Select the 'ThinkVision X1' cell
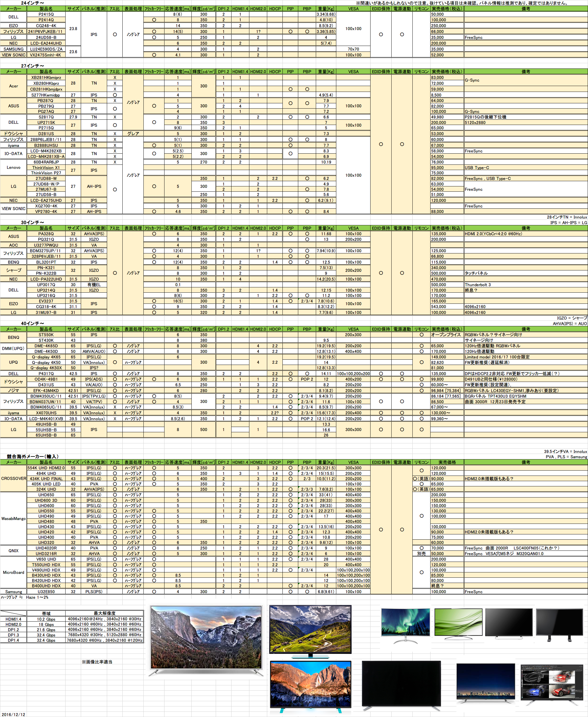The height and width of the screenshot is (717, 588). click(46, 168)
